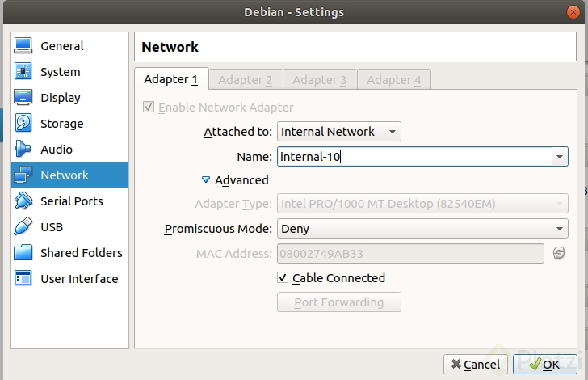Screen dimensions: 588x380
Task: Click the USB plug icon
Action: coord(23,227)
